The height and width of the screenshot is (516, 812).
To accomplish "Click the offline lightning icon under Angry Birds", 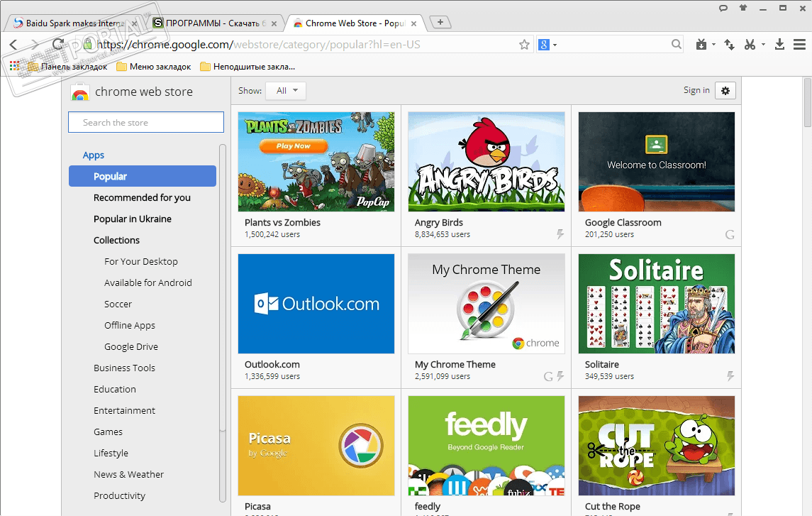I will pos(560,234).
